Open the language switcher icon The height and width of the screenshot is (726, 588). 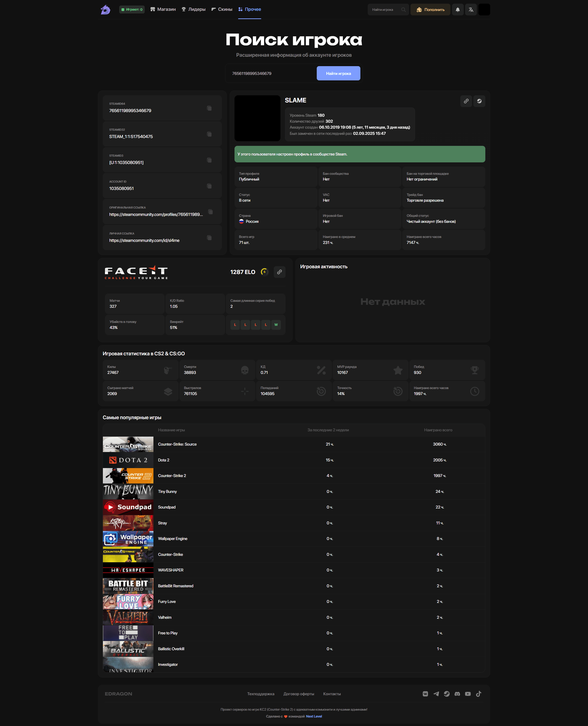[471, 9]
